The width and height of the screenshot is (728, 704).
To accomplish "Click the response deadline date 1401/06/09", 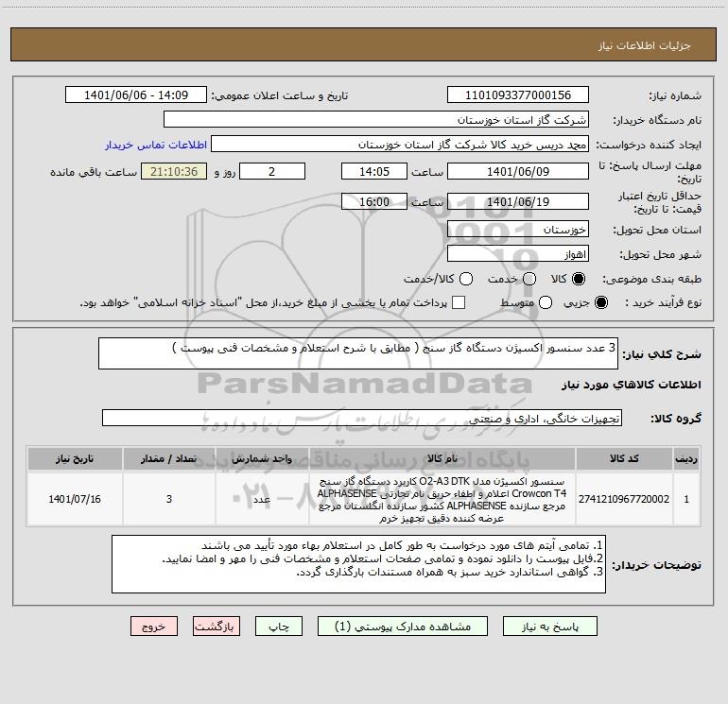I will [x=518, y=172].
